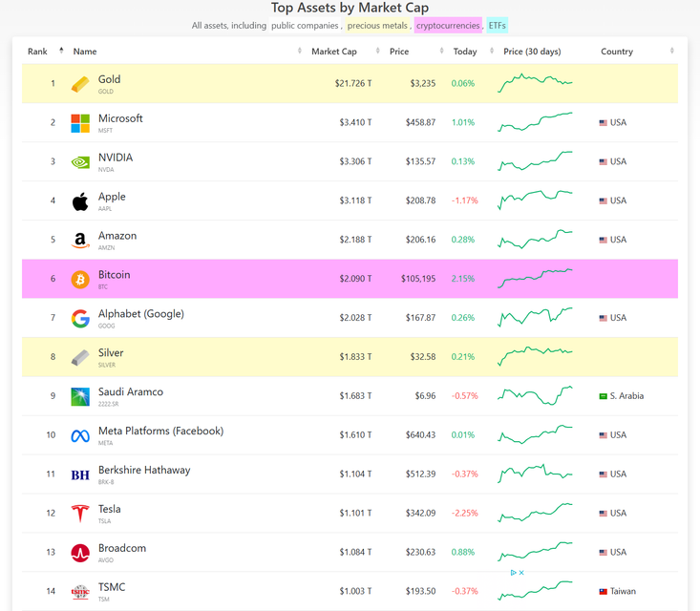Open the ETFs category link
This screenshot has height=611, width=700.
(497, 26)
